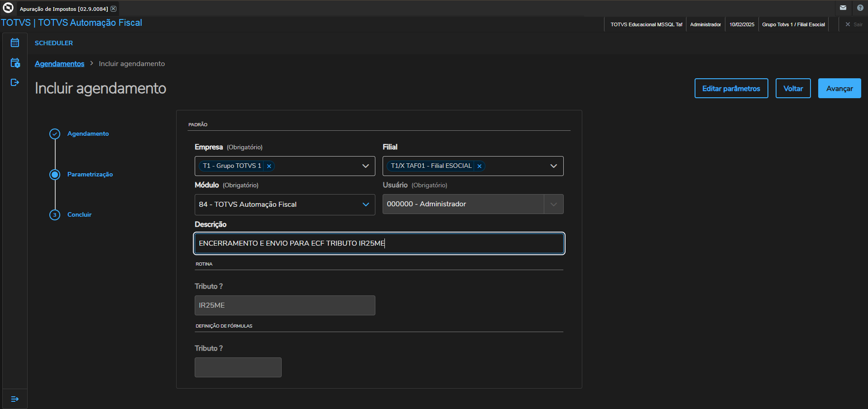
Task: Expand the Empresa dropdown
Action: (365, 166)
